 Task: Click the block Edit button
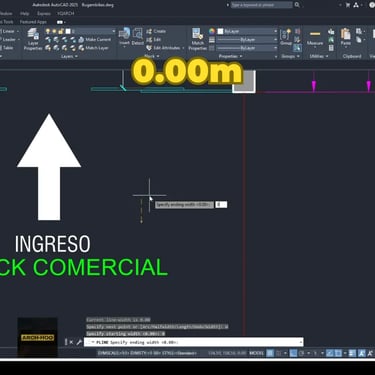(x=153, y=39)
